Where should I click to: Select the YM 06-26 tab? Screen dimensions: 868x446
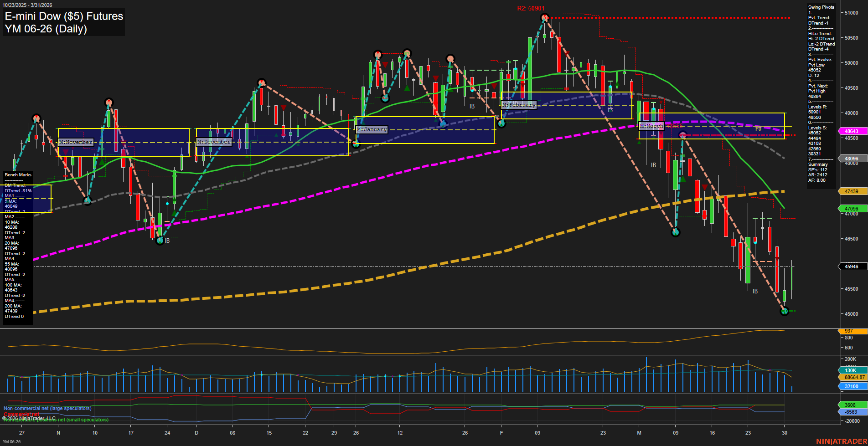11,441
